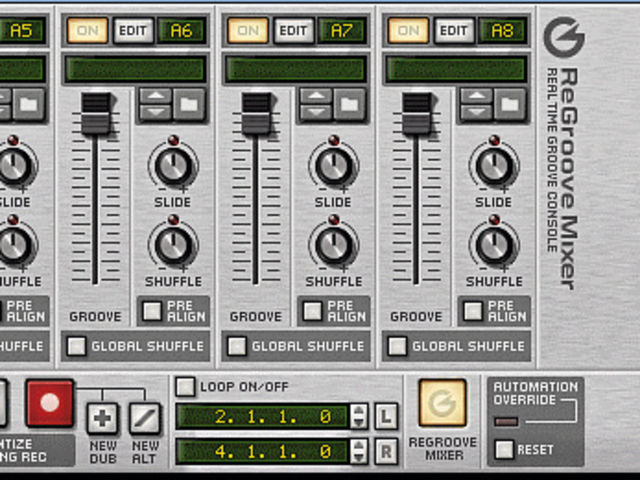Viewport: 640px width, 480px height.
Task: Click the Shuffle knob on channel A7
Action: pos(334,245)
